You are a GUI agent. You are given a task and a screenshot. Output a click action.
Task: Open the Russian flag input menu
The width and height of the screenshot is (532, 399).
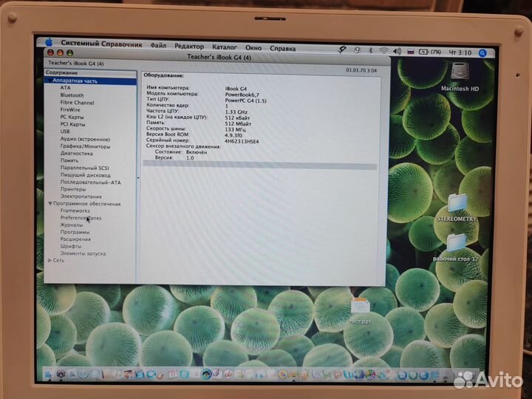click(411, 52)
